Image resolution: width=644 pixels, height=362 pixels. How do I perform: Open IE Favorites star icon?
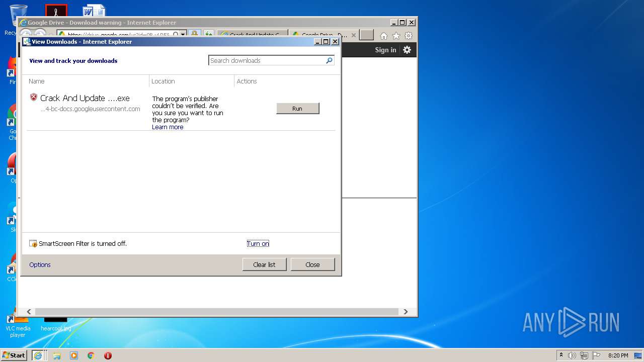click(x=396, y=36)
